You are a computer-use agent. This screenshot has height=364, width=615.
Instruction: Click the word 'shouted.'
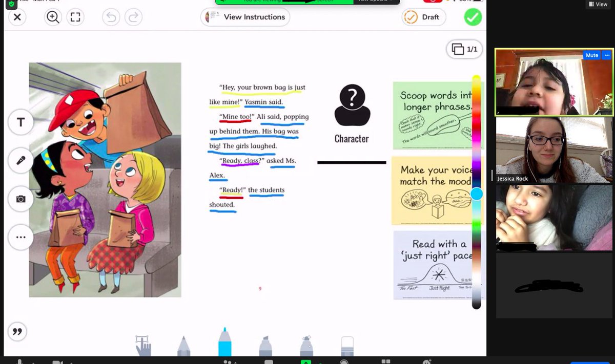click(x=222, y=205)
